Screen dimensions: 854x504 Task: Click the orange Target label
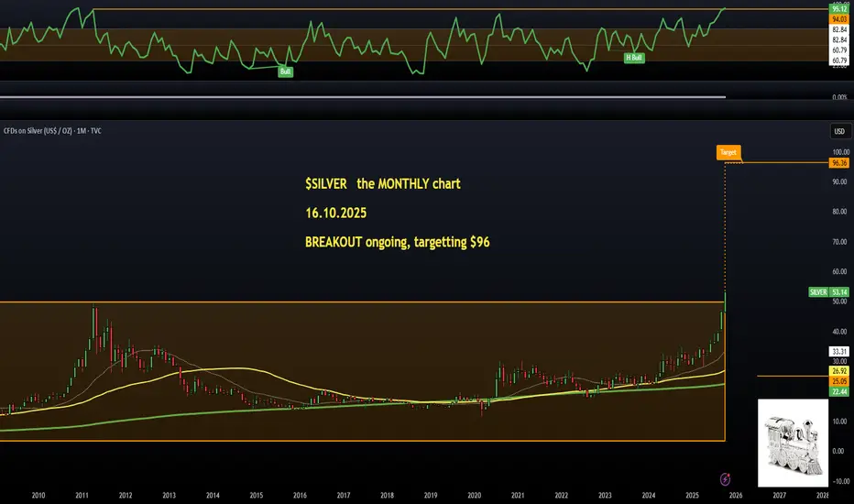coord(728,152)
